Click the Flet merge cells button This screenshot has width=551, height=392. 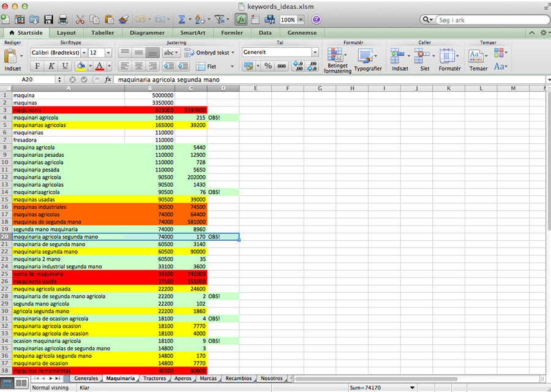click(x=208, y=66)
